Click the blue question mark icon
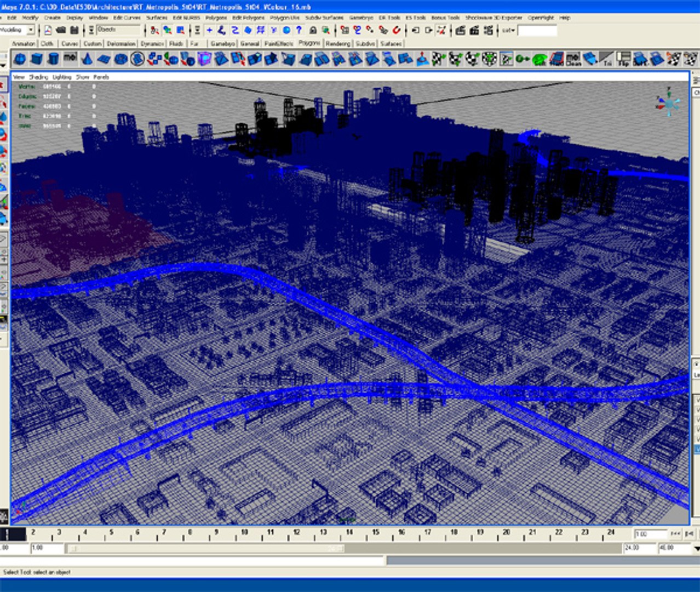The image size is (700, 592). 299,30
